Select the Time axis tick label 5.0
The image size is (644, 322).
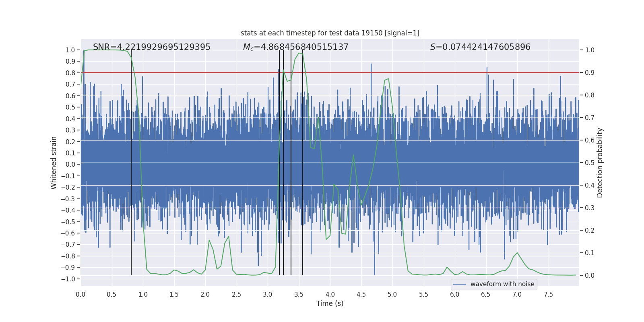(392, 295)
